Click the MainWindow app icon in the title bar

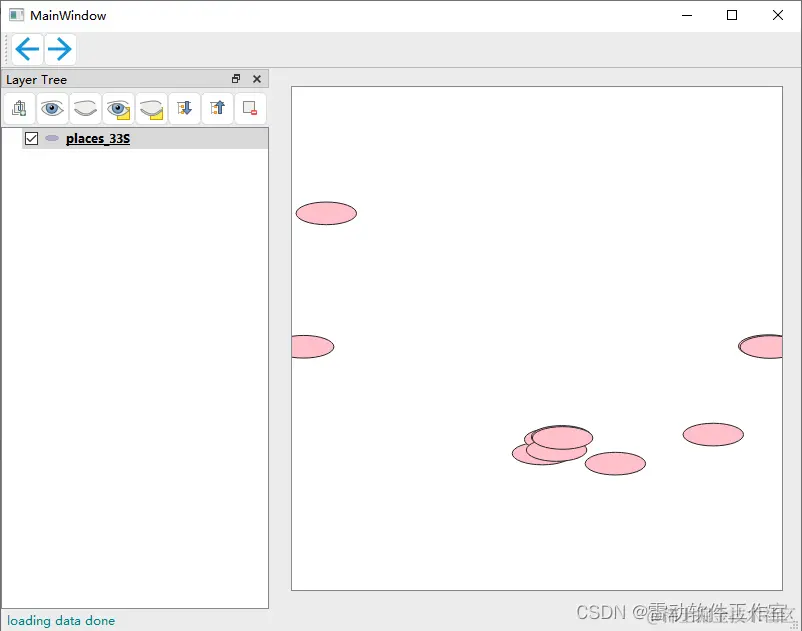coord(16,15)
